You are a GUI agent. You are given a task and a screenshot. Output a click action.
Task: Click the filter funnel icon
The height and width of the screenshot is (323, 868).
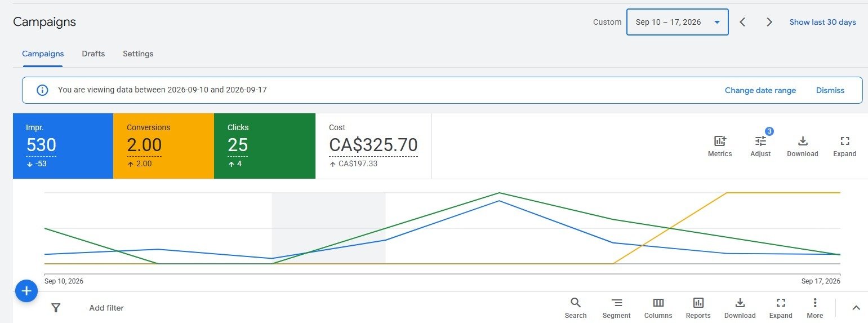(56, 308)
